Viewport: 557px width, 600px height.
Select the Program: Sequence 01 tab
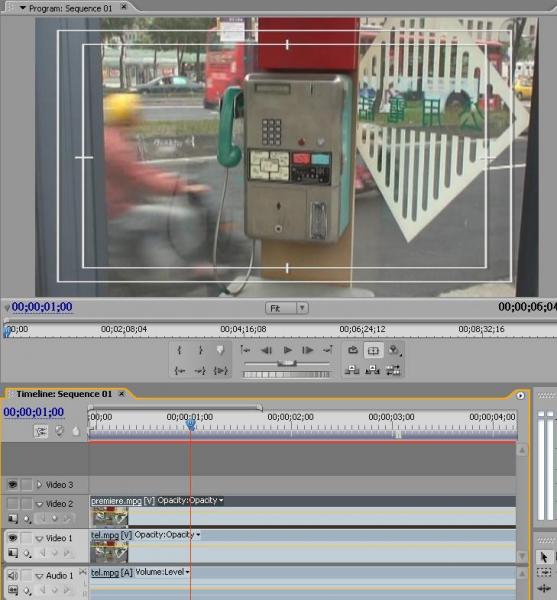(70, 8)
